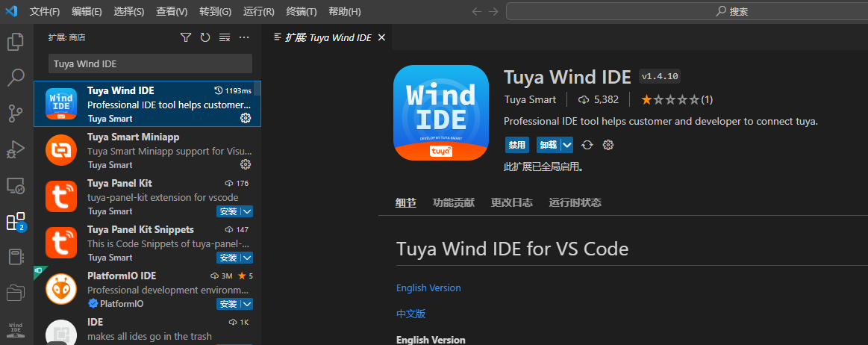The width and height of the screenshot is (868, 345).
Task: Open the 编辑(E) menu
Action: [87, 12]
